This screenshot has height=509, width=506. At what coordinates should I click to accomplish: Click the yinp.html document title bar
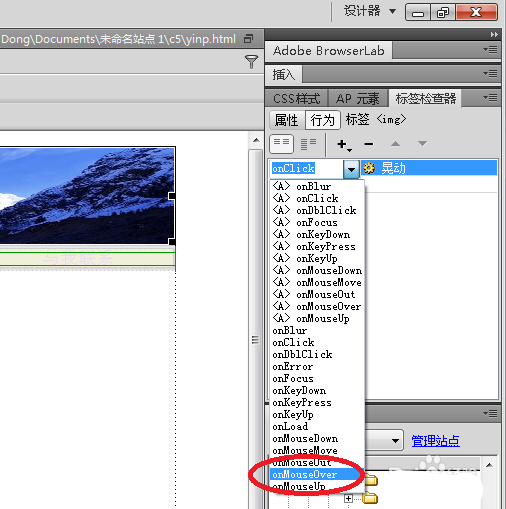(132, 39)
